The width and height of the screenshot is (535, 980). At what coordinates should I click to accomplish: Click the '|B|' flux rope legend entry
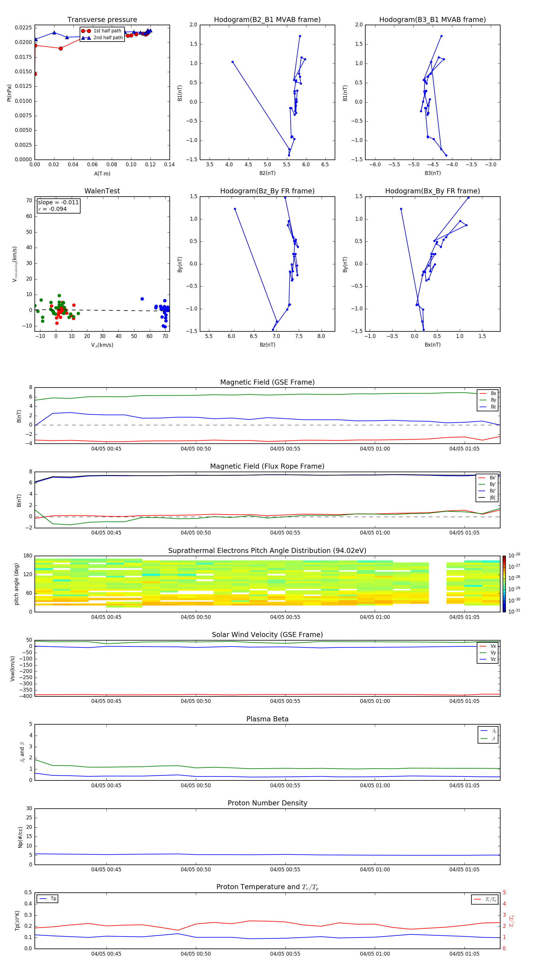click(x=487, y=498)
